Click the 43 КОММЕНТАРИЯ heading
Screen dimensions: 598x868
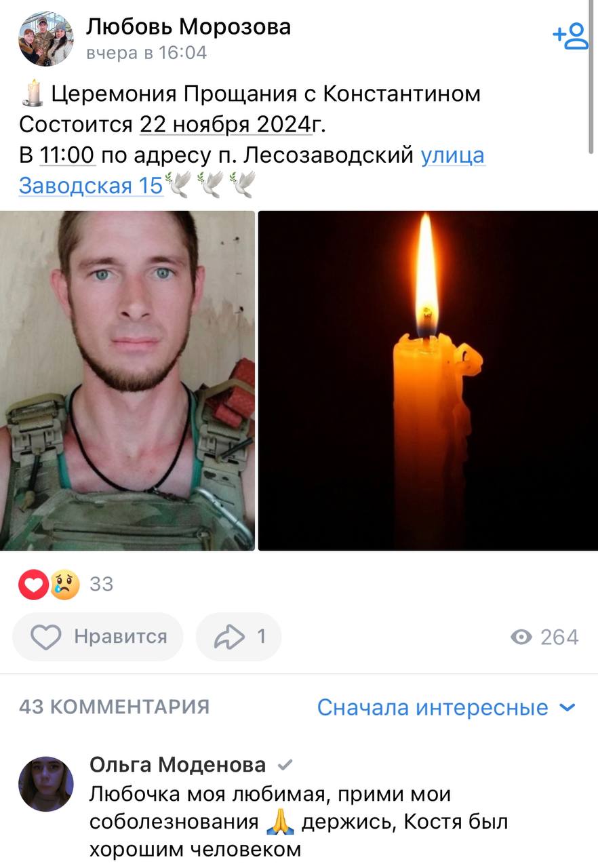tap(114, 707)
